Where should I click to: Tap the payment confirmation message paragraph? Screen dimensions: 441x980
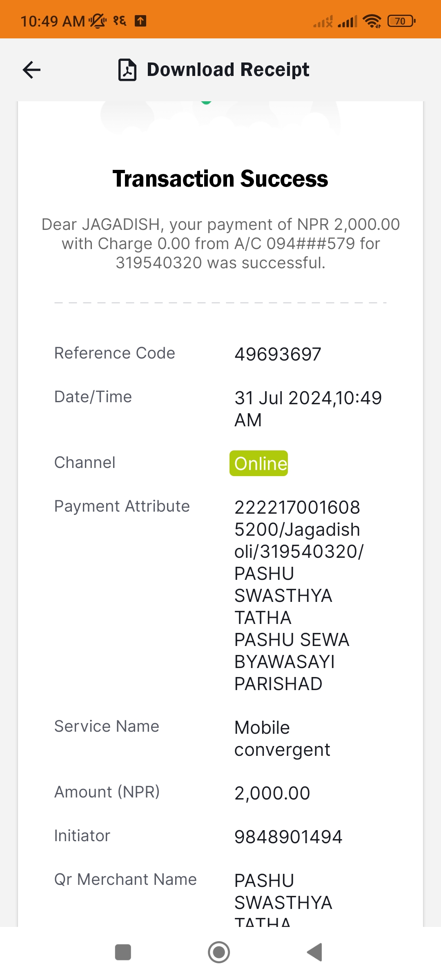coord(220,243)
